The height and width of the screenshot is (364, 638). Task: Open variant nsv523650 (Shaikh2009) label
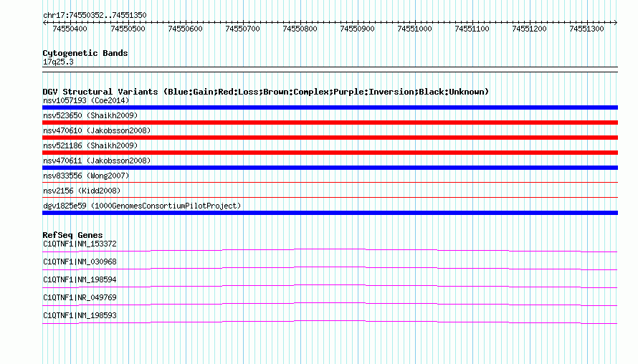[x=90, y=115]
